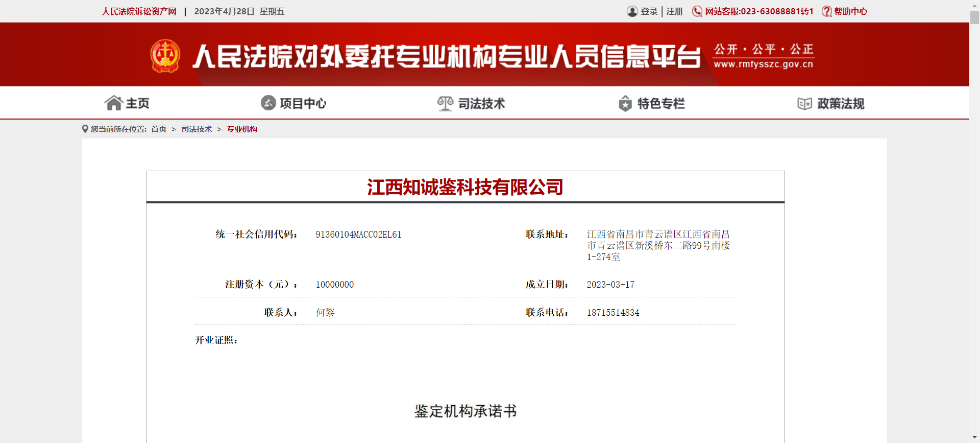The width and height of the screenshot is (980, 443).
Task: Click the contact name 何黎
Action: coord(325,312)
